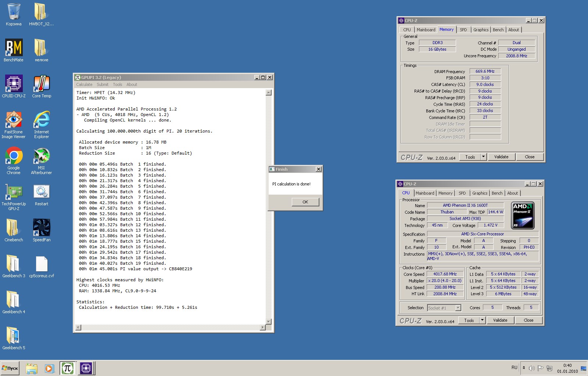Open Windows Media Player taskbar icon
Screen dimensions: 588x376
coord(49,368)
